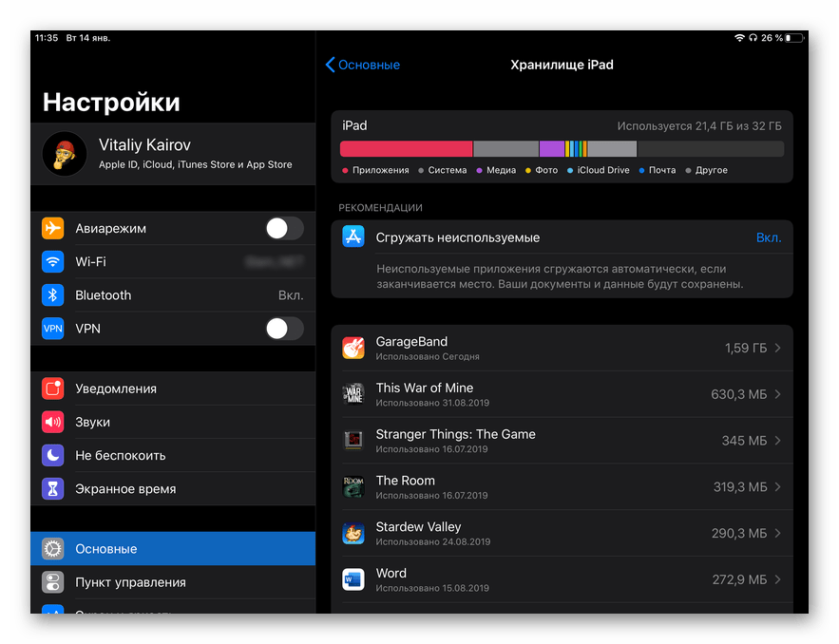
Task: Tap Вкл. to enable offloading unused apps
Action: point(768,237)
